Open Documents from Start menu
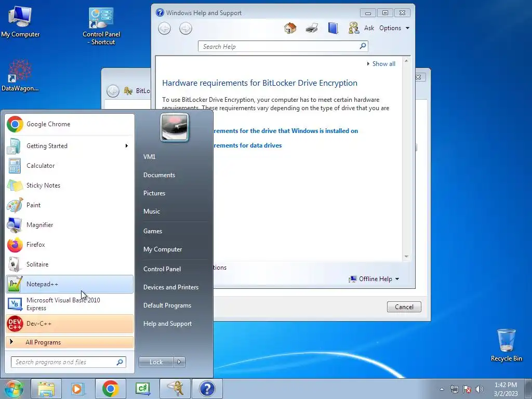Image resolution: width=532 pixels, height=399 pixels. [159, 175]
